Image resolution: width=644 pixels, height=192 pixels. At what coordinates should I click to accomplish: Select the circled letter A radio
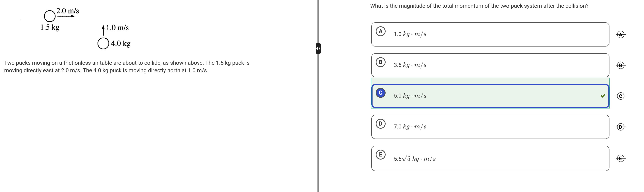click(380, 31)
